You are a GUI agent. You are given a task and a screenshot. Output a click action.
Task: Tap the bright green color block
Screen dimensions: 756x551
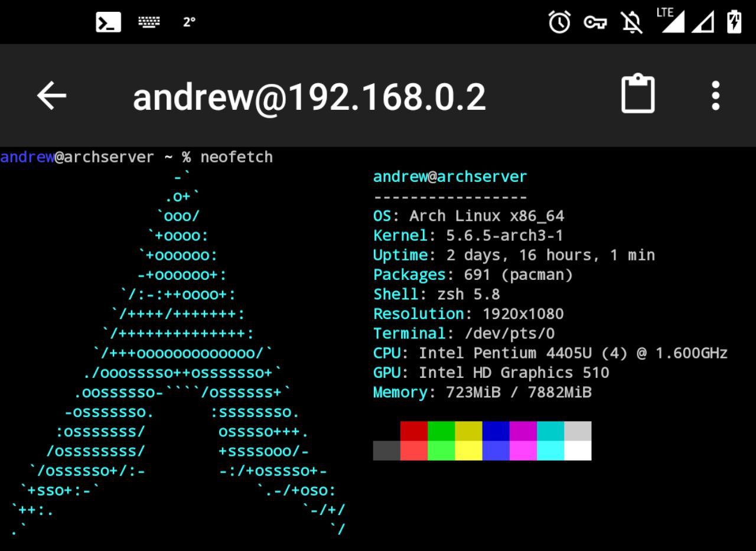point(441,451)
